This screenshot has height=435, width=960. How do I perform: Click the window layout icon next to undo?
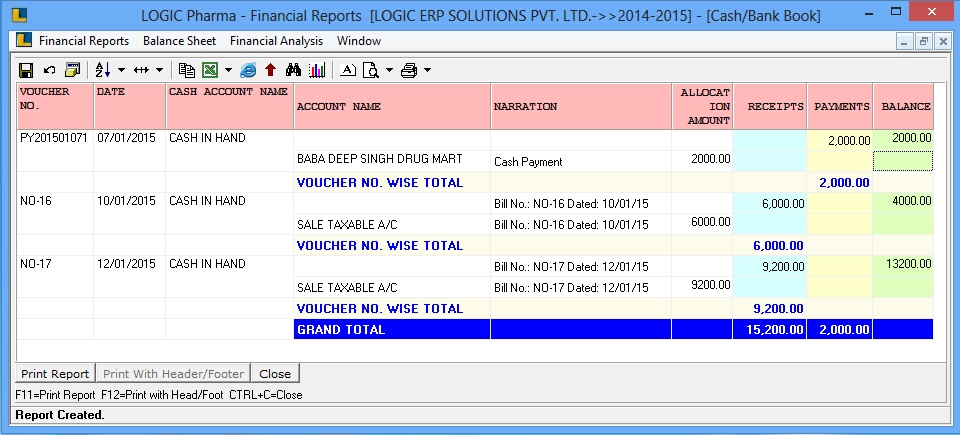pos(72,70)
